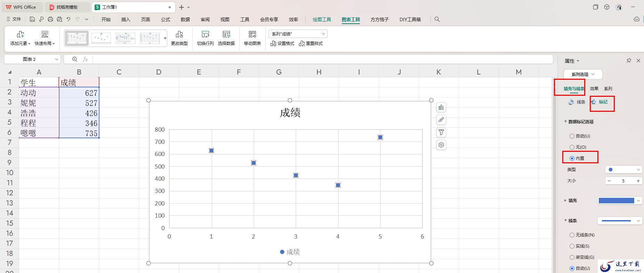Expand the chart styles gallery arrow
This screenshot has height=273, width=644.
point(165,38)
